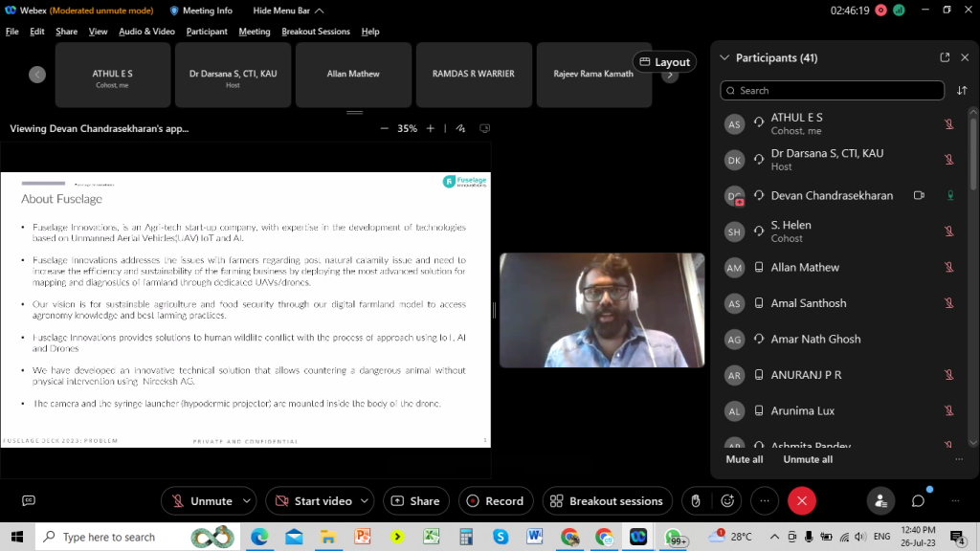This screenshot has width=980, height=551.
Task: Unmute Arunima Lux's microphone
Action: (948, 411)
